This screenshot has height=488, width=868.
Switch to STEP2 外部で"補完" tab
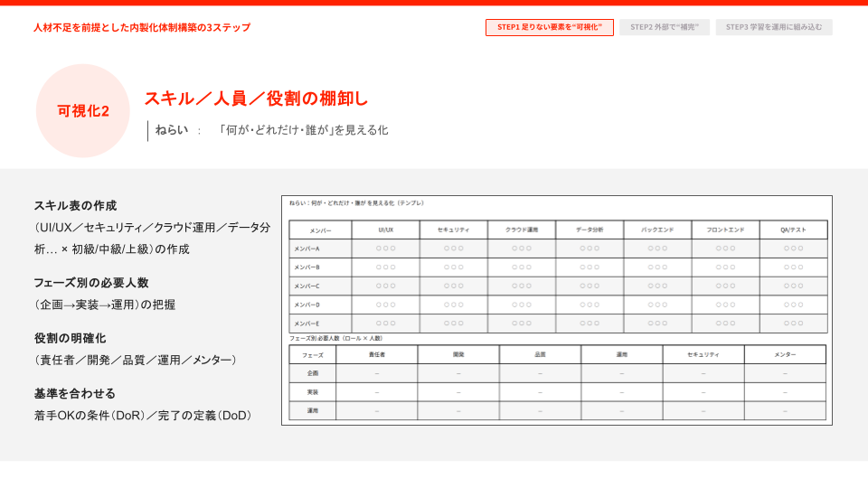tap(665, 27)
